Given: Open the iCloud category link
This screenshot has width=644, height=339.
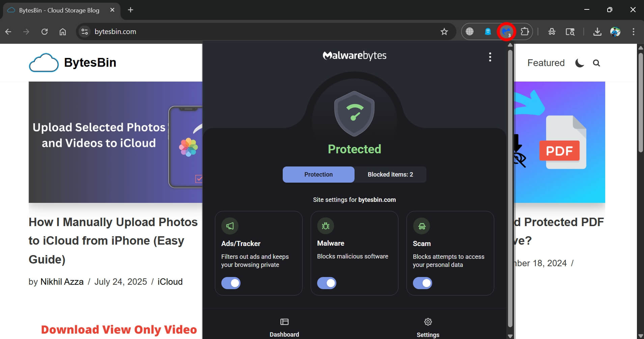Looking at the screenshot, I should pos(170,282).
